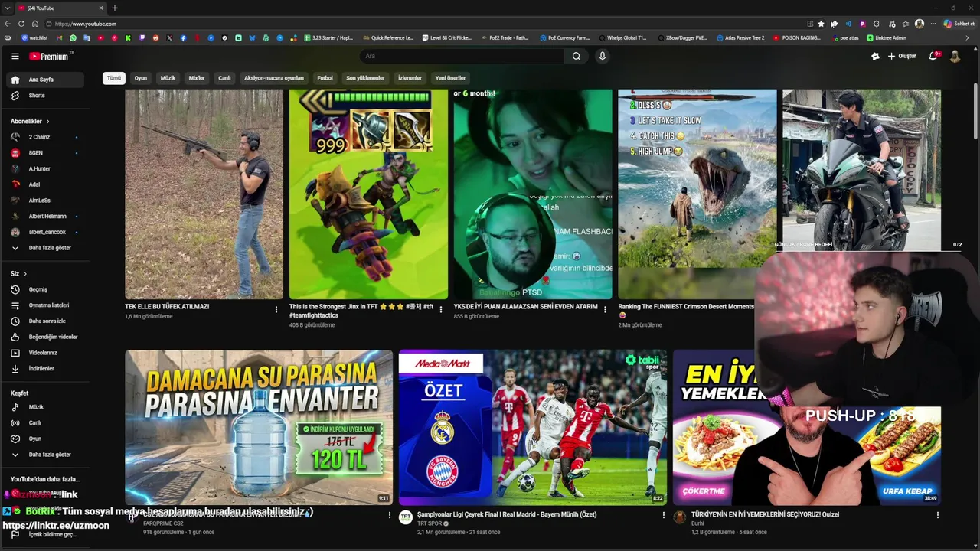The width and height of the screenshot is (980, 551).
Task: Open the 2 Chainz subscription channel
Action: click(46, 137)
